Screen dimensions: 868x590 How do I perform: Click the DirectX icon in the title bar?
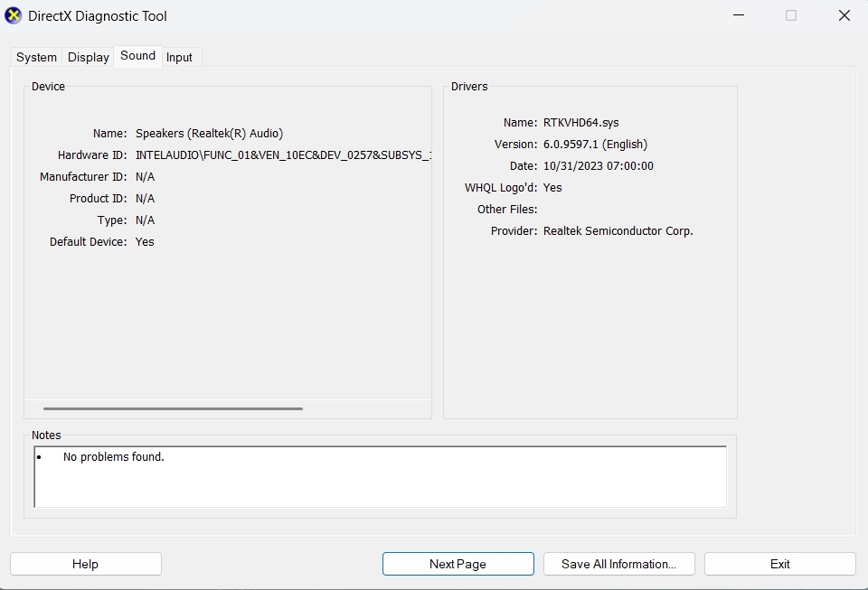click(15, 15)
